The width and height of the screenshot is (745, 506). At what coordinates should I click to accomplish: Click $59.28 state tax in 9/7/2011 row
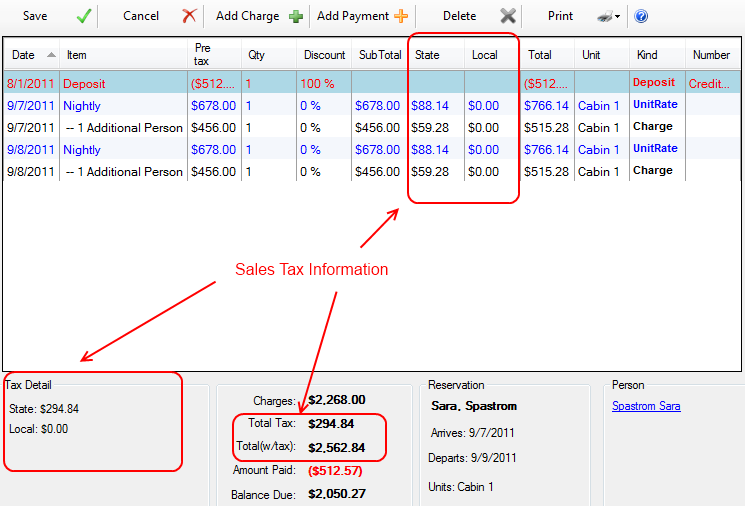[x=430, y=128]
